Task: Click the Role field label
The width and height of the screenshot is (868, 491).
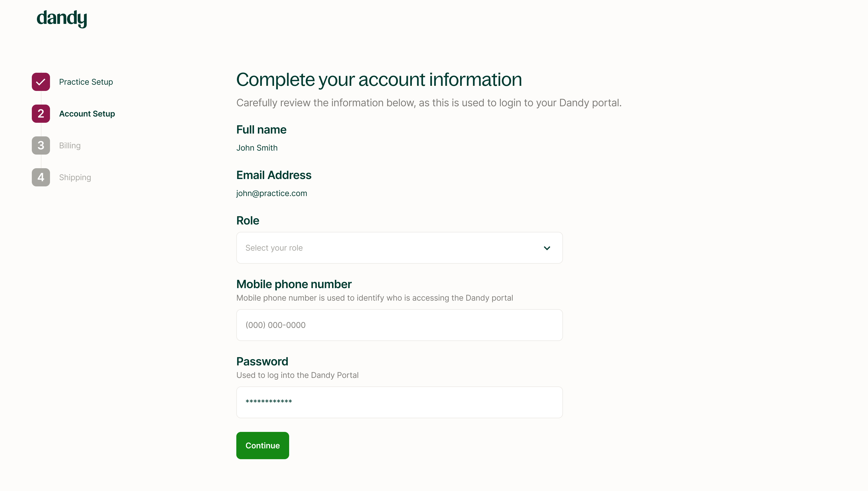Action: tap(248, 220)
